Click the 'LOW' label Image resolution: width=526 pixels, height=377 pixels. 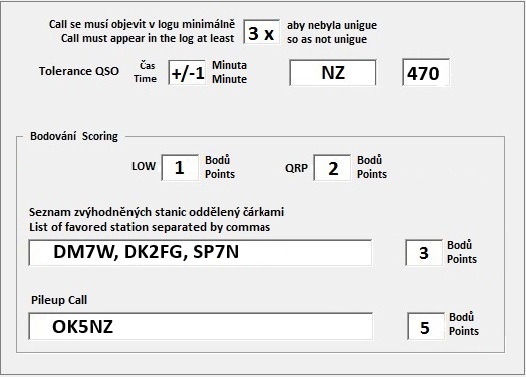[x=144, y=166]
